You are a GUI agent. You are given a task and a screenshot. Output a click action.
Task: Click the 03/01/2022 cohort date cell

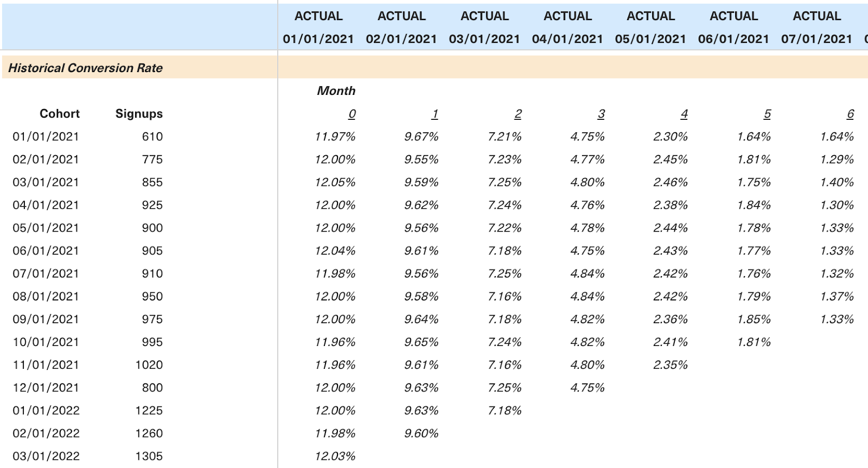[x=46, y=456]
